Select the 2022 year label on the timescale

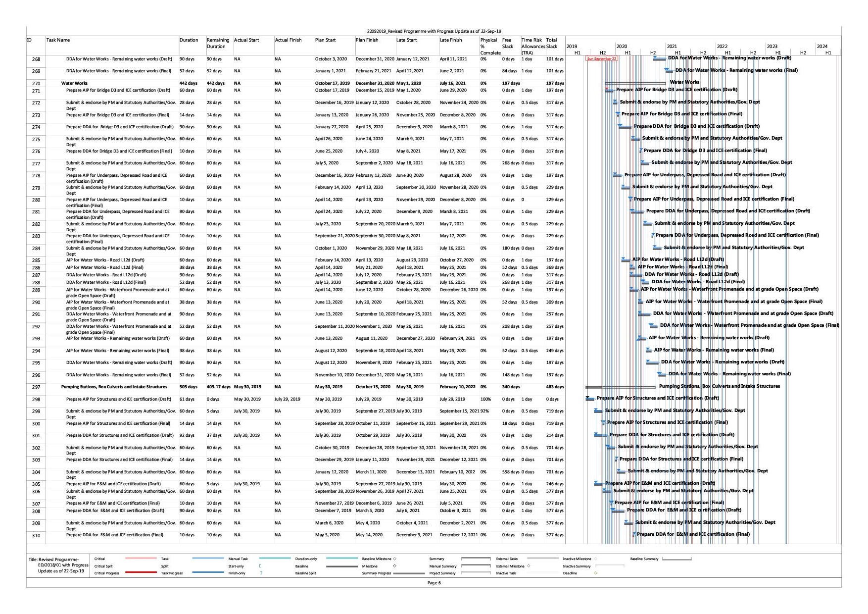pyautogui.click(x=723, y=47)
